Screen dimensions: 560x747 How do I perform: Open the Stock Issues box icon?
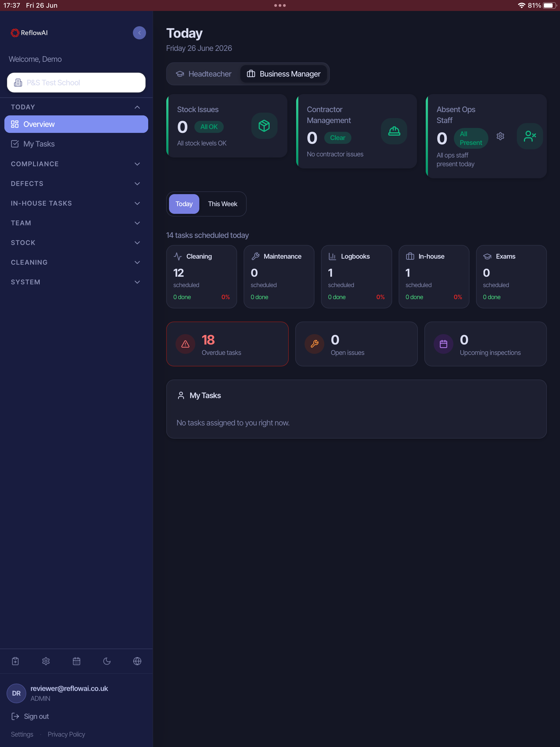point(264,126)
